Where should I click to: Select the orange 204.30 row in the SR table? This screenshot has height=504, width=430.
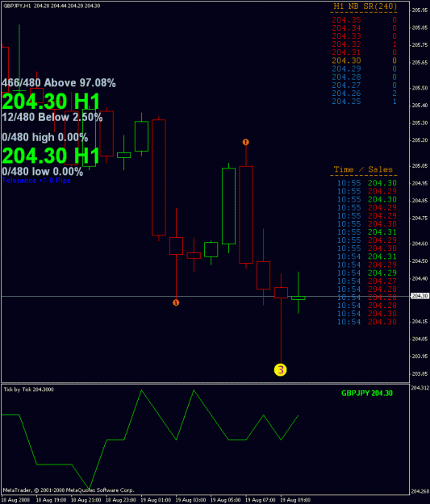click(364, 60)
